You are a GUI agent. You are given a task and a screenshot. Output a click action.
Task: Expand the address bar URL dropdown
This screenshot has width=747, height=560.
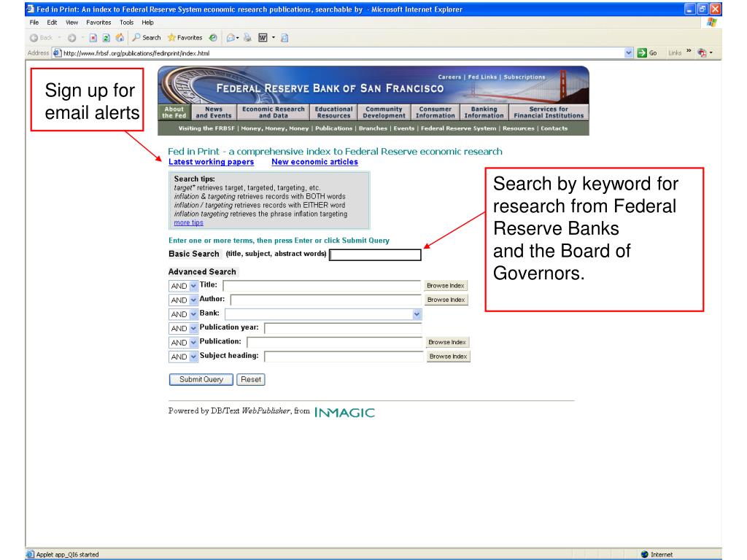pos(629,52)
